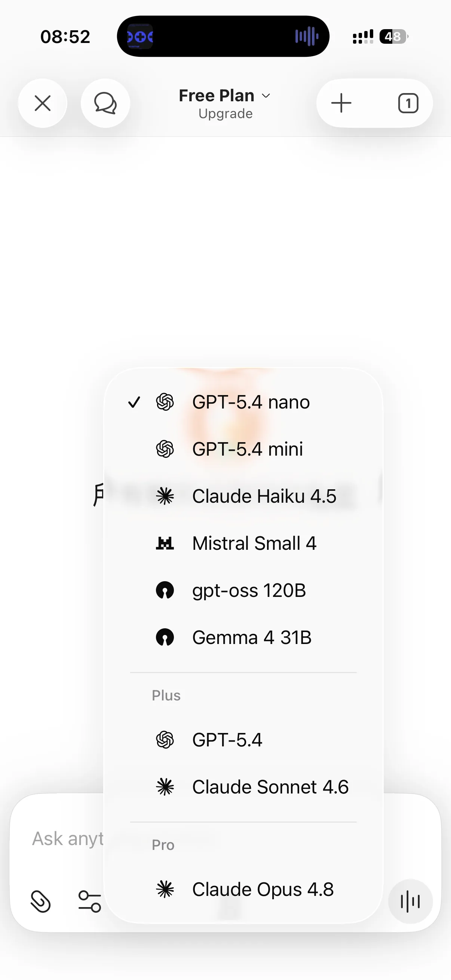Tap the paperclip attachment icon
This screenshot has height=980, width=451.
40,901
